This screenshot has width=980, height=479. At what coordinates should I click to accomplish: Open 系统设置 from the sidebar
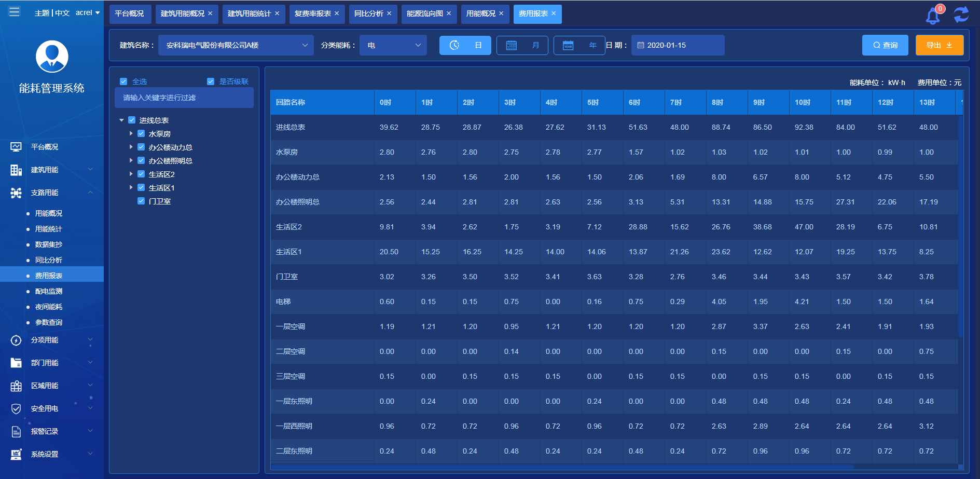pyautogui.click(x=45, y=454)
